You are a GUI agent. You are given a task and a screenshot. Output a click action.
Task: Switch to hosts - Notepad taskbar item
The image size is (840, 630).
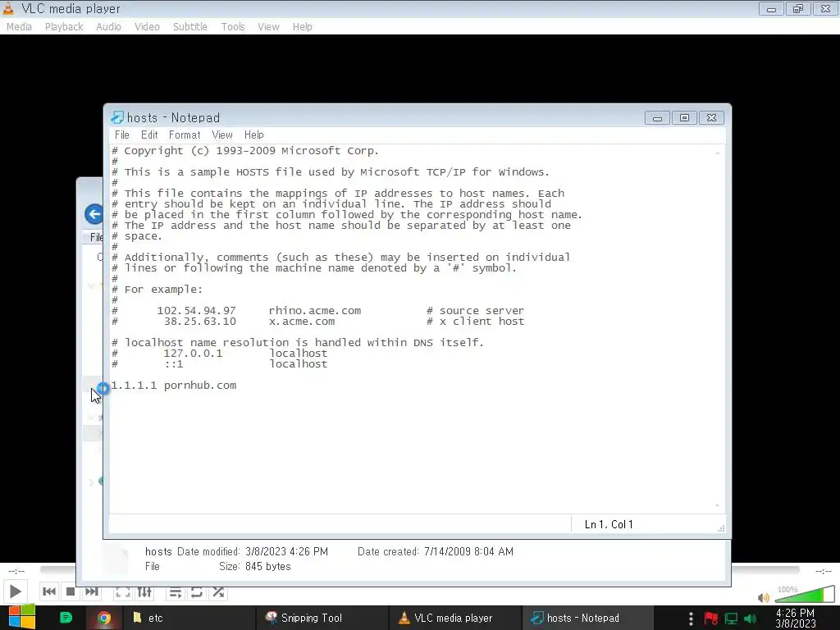pyautogui.click(x=587, y=619)
